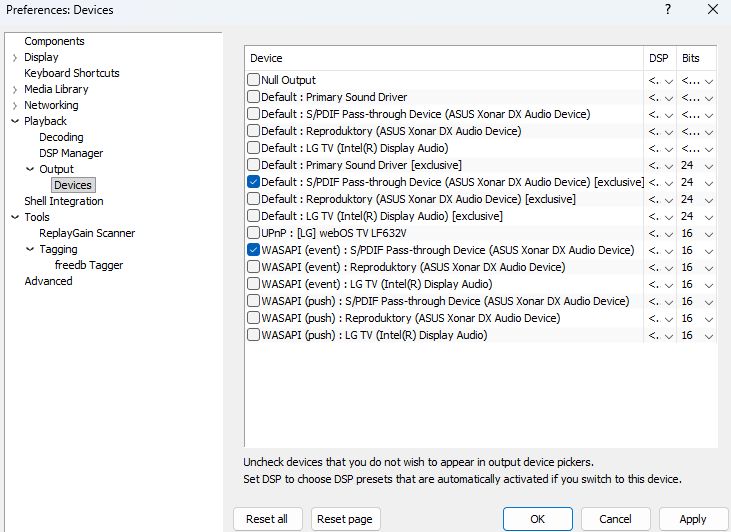Close the Preferences dialog window
The width and height of the screenshot is (731, 532).
712,9
